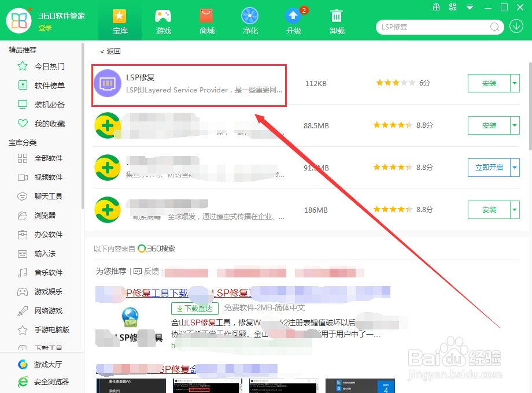Click the 网络游戏 sword icon
532x393 pixels.
coord(23,311)
